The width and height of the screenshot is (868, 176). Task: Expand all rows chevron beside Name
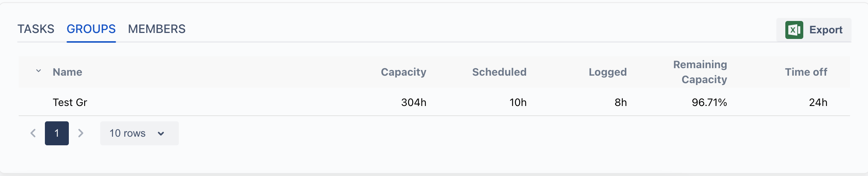pyautogui.click(x=39, y=71)
